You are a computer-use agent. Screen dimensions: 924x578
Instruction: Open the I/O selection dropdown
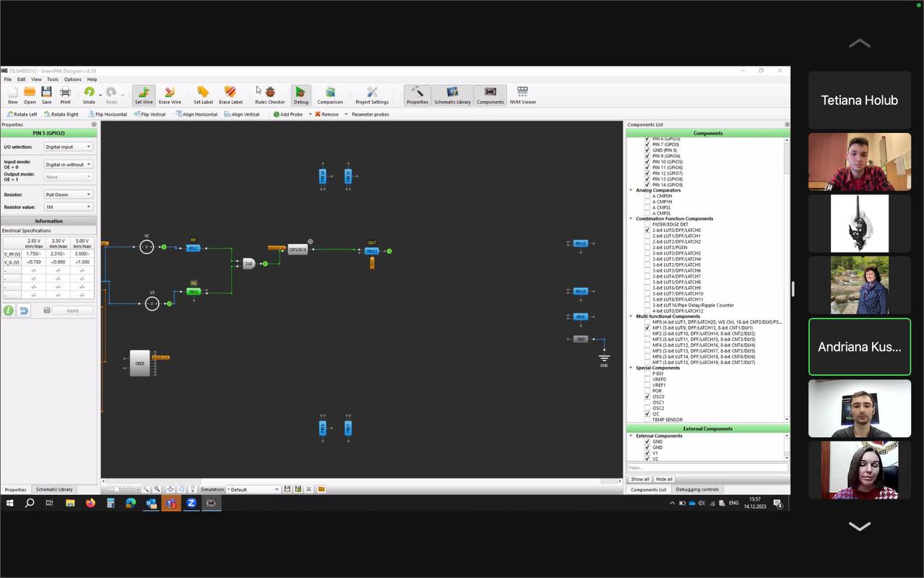(69, 147)
